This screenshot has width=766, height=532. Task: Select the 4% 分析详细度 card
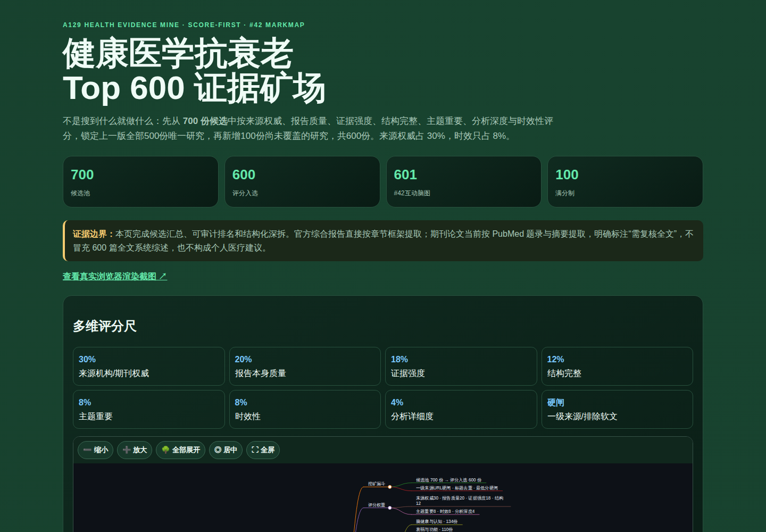[x=461, y=409]
